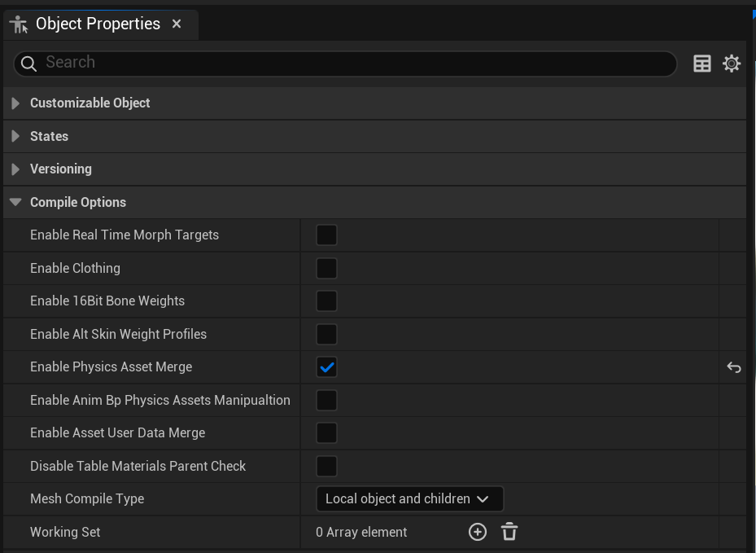Check Enable Asset User Data Merge
Image resolution: width=756 pixels, height=553 pixels.
click(x=326, y=432)
